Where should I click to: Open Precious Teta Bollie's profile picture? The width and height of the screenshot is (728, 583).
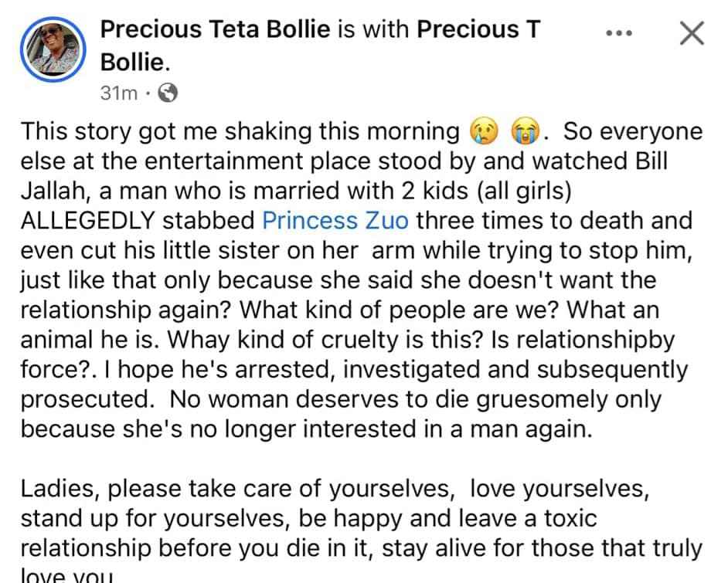(x=53, y=49)
